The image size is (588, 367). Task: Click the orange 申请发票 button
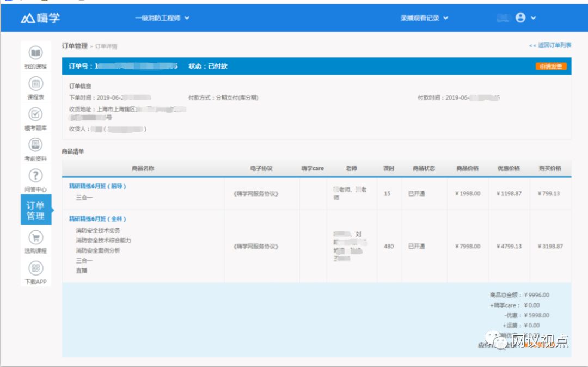(551, 66)
